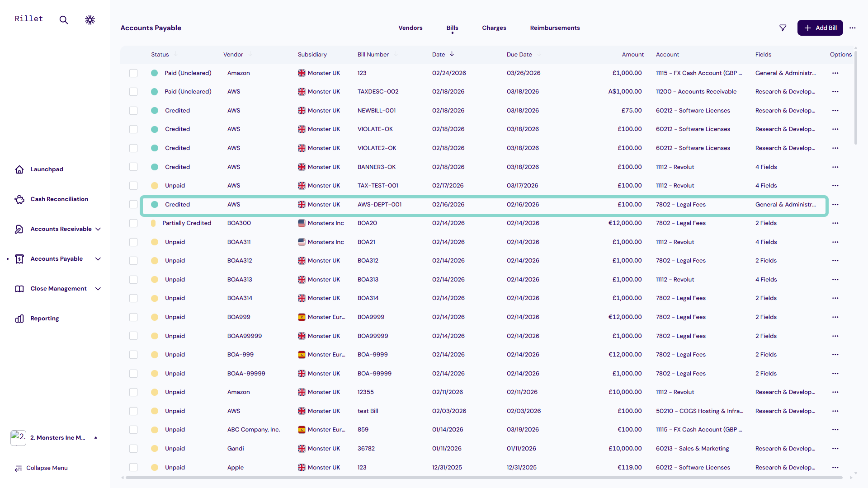This screenshot has width=868, height=488.
Task: Open Cash Reconciliation piggy bank icon
Action: pyautogui.click(x=19, y=199)
